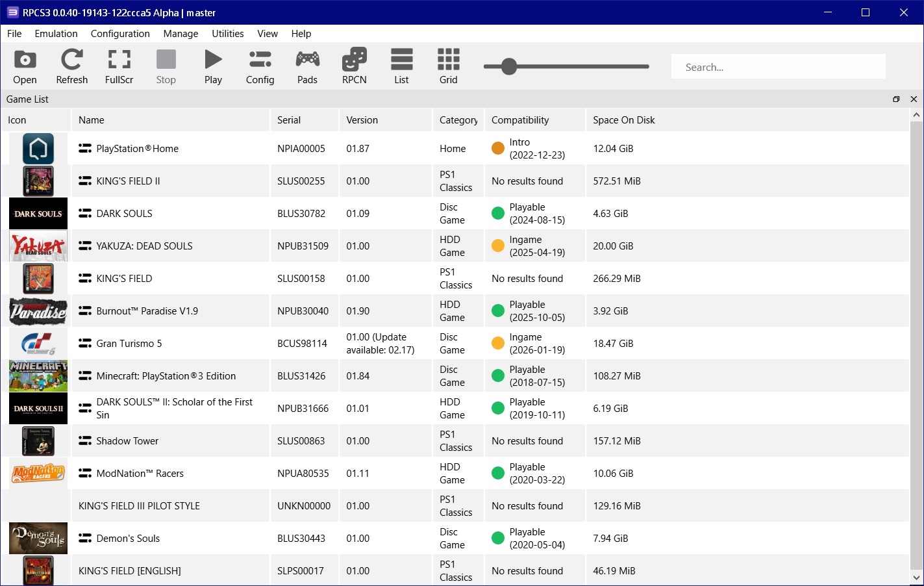Click the scrollbar down arrow
The image size is (924, 586).
point(916,578)
